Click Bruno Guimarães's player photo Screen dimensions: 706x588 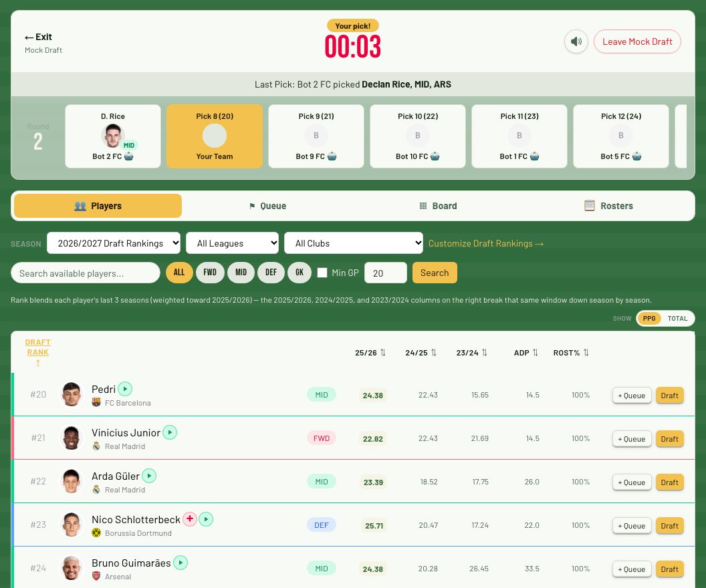[71, 568]
